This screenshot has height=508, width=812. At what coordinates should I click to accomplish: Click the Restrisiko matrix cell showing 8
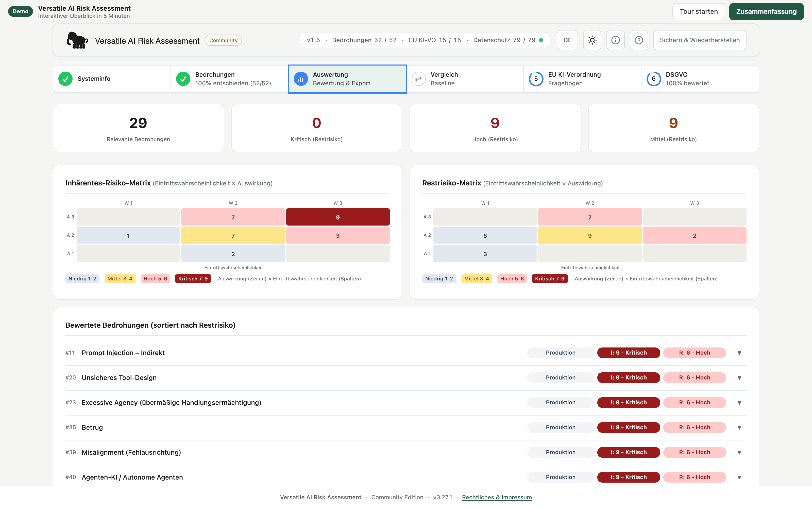pyautogui.click(x=485, y=235)
